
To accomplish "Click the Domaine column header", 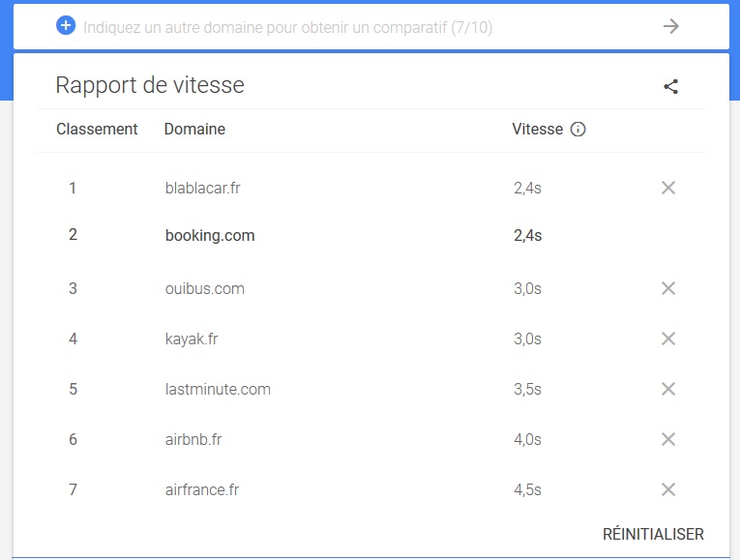I will pos(194,129).
